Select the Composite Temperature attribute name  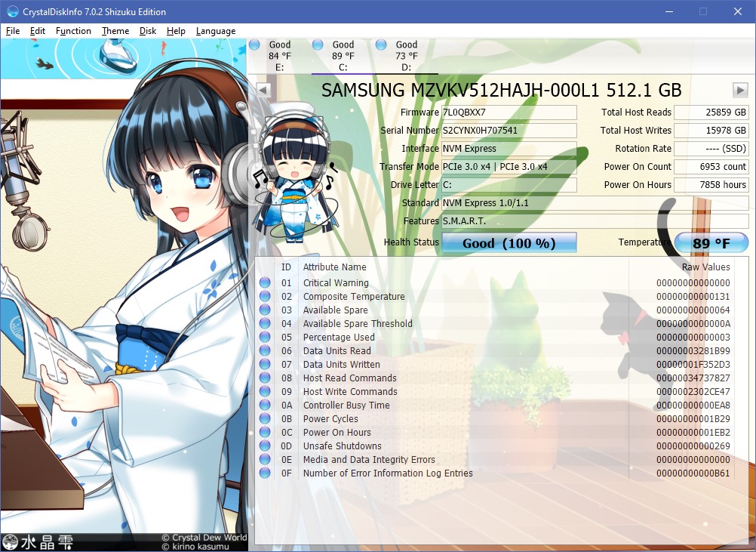coord(354,296)
